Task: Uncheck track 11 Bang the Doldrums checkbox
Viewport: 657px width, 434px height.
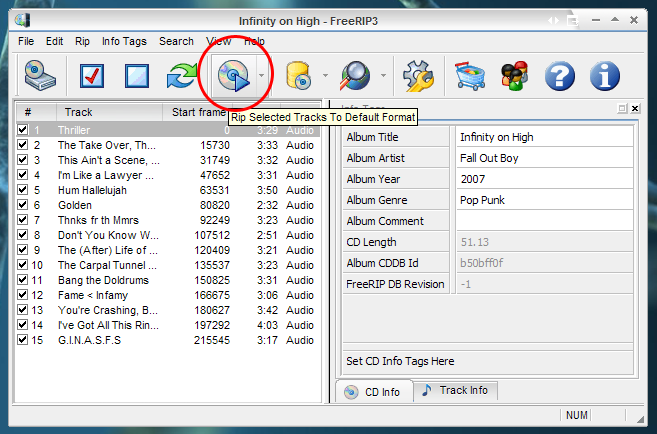Action: click(x=23, y=279)
